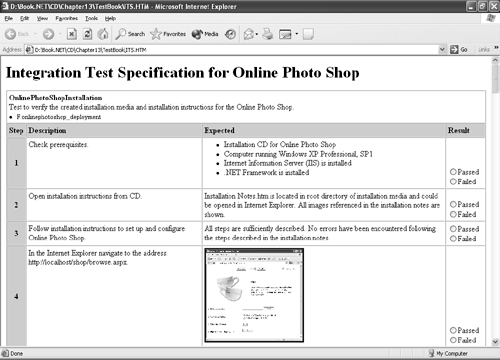Open the Favorites star toolbar button
This screenshot has height=360, width=500.
click(168, 34)
